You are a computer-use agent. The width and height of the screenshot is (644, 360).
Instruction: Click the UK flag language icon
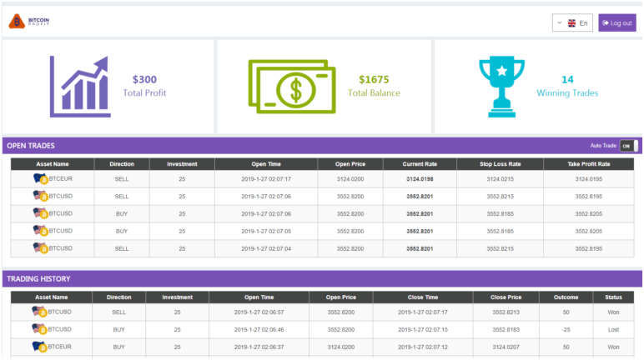tap(571, 23)
